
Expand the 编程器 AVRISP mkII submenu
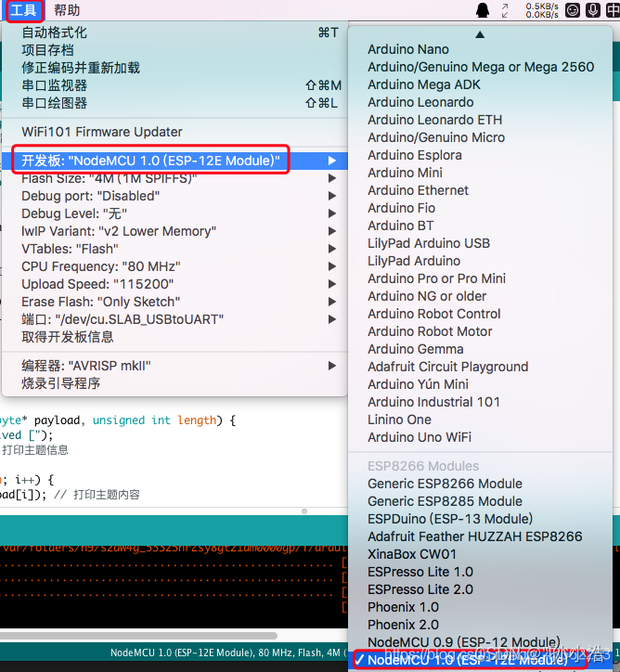click(174, 366)
